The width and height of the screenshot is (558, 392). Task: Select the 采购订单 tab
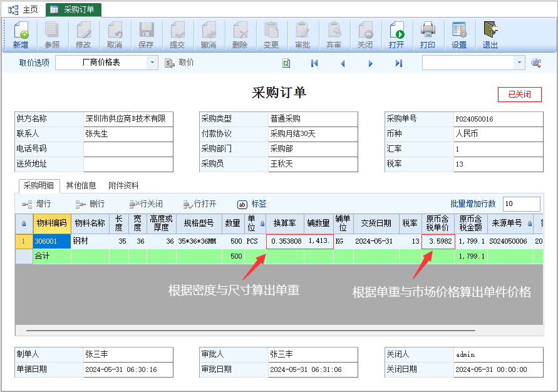[x=73, y=9]
